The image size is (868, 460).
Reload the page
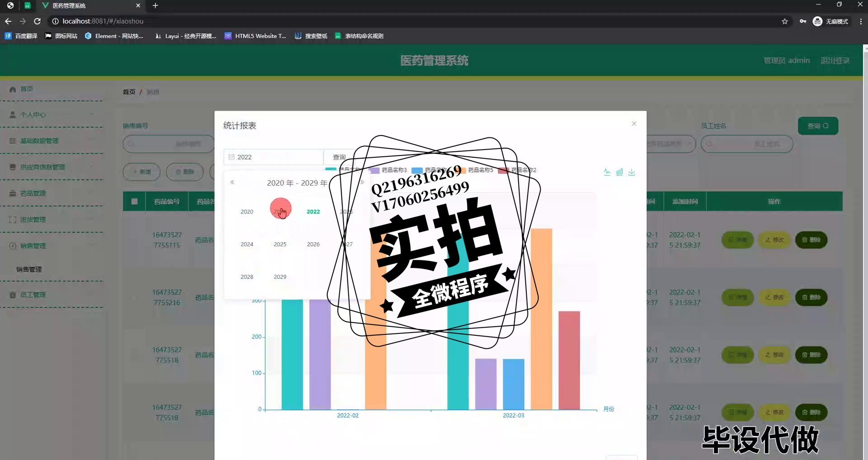click(38, 21)
